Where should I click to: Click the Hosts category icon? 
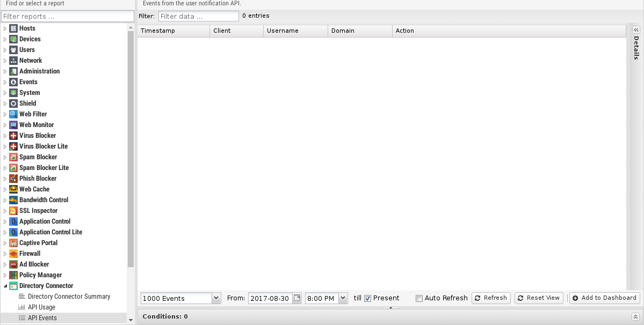(13, 28)
